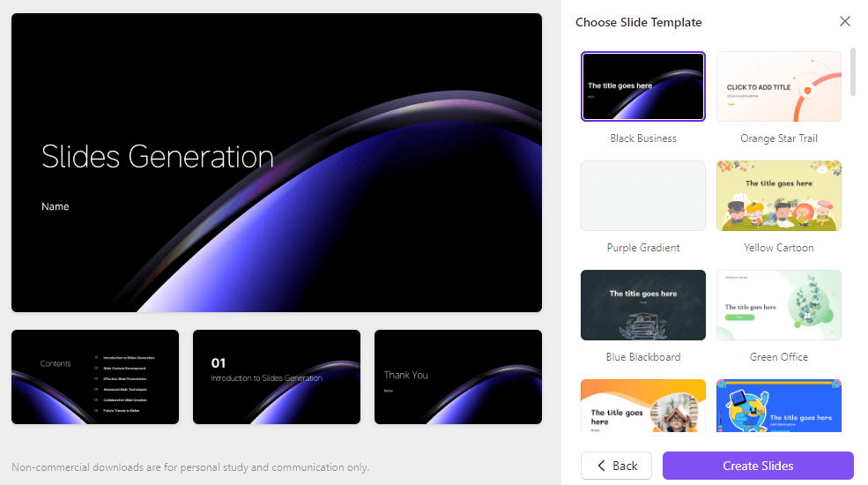The image size is (868, 485).
Task: Click the Yellow Cartoon label text
Action: click(779, 248)
